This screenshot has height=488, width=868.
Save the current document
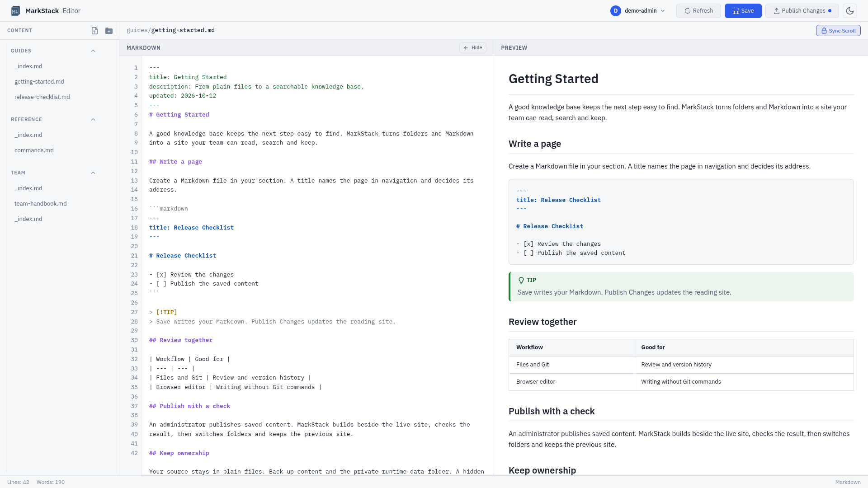pyautogui.click(x=743, y=11)
